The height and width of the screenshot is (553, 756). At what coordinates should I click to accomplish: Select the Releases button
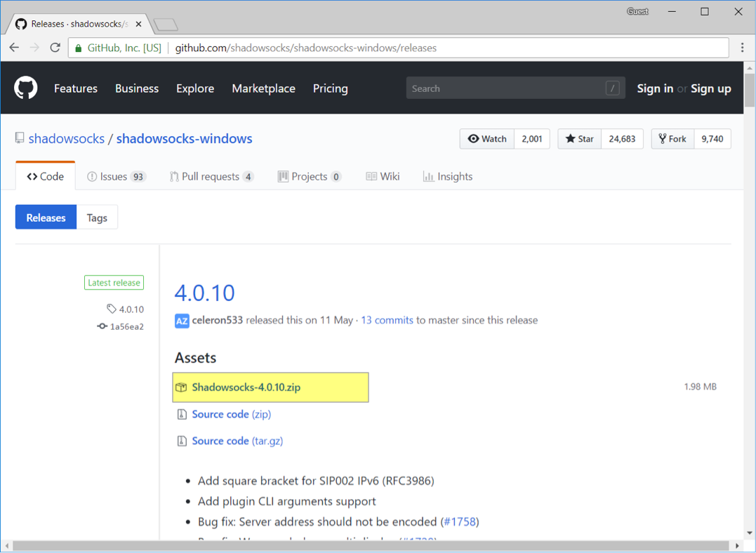[46, 218]
